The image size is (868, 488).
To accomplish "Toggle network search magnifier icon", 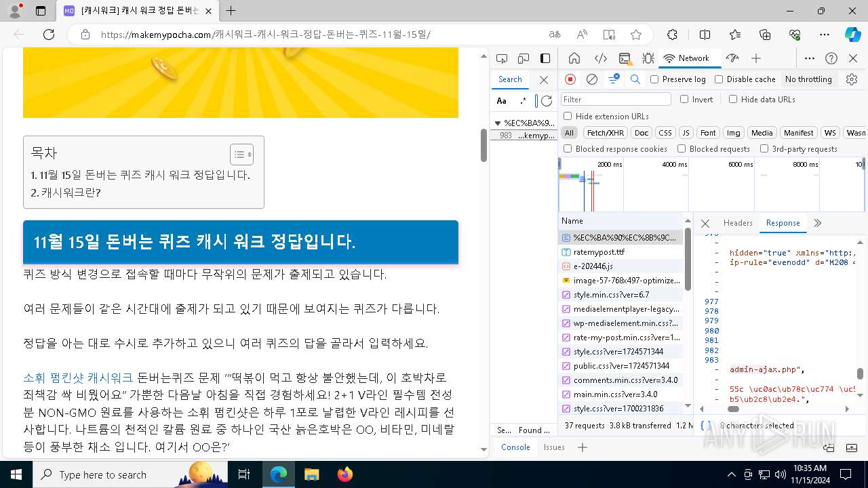I will (635, 79).
